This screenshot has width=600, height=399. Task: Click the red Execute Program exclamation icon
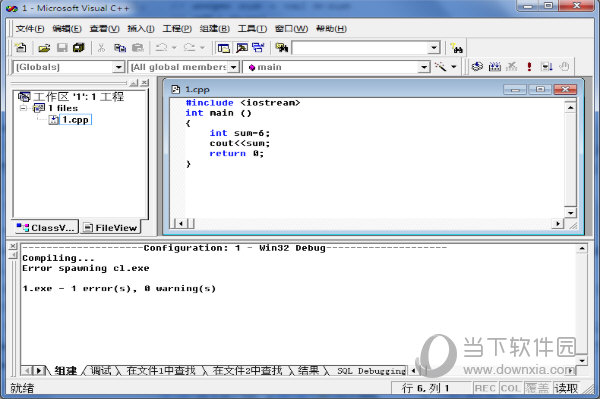pos(529,67)
